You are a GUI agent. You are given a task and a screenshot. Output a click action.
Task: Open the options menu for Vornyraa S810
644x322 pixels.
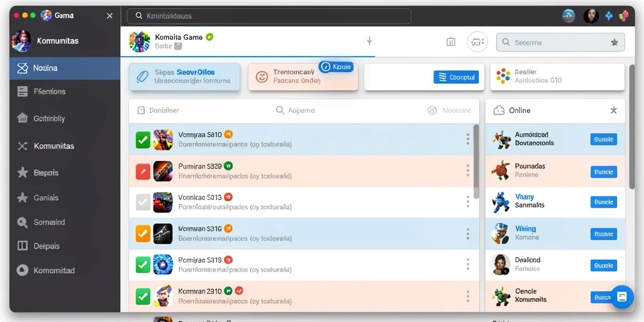point(468,139)
